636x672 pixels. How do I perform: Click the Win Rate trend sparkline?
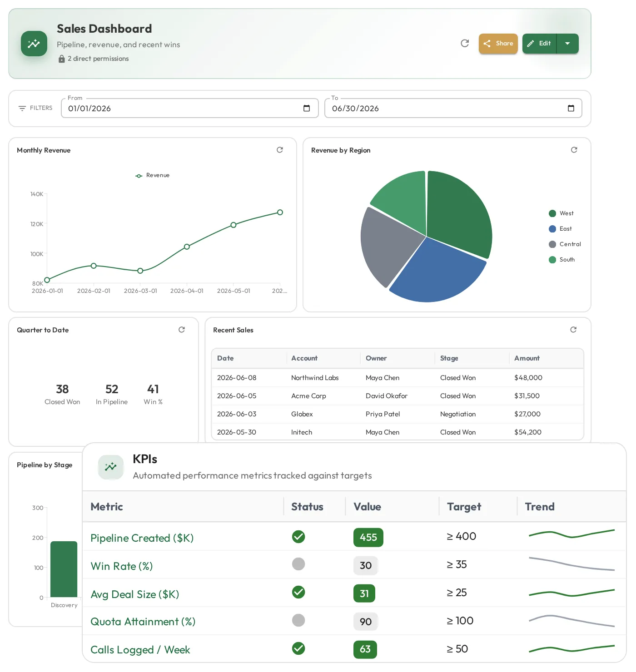pos(571,563)
